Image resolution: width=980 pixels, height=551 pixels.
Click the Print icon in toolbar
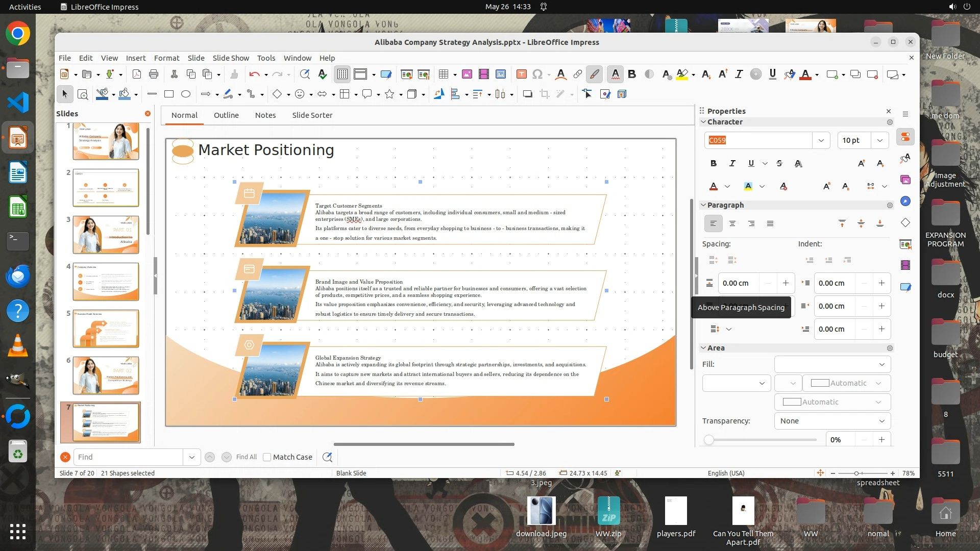[154, 74]
